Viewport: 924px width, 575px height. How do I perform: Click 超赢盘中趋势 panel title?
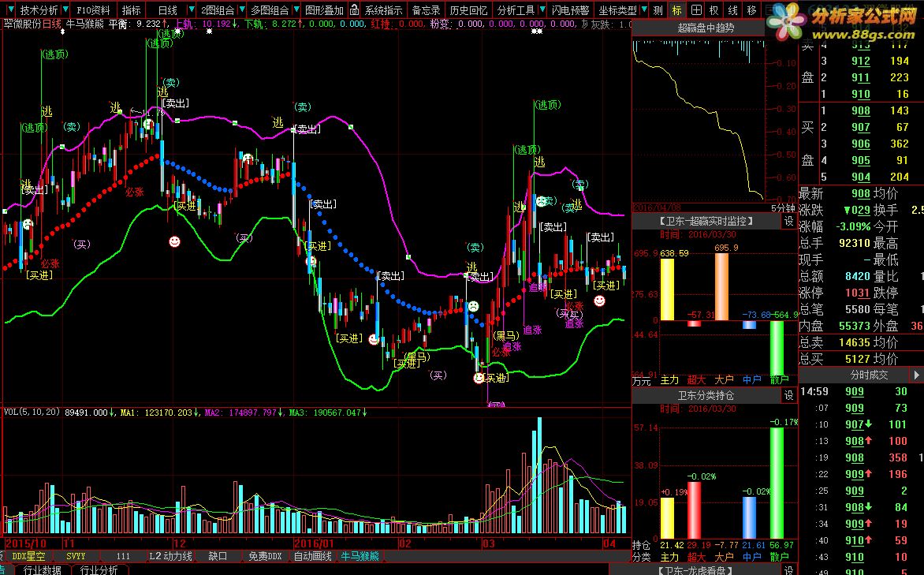point(706,28)
